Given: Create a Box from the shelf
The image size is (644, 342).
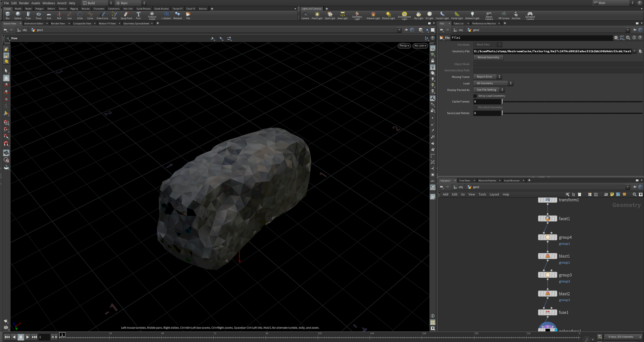Looking at the screenshot, I should pos(8,15).
